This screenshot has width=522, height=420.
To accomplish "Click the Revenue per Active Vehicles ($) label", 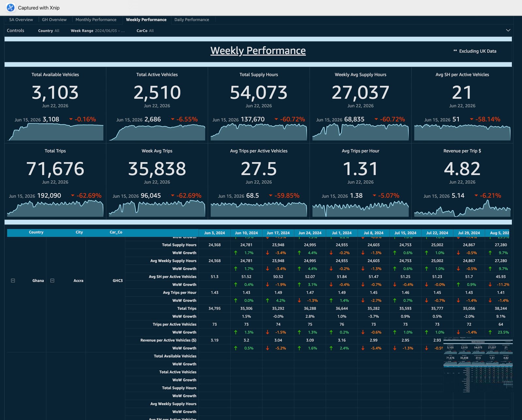I will point(168,340).
